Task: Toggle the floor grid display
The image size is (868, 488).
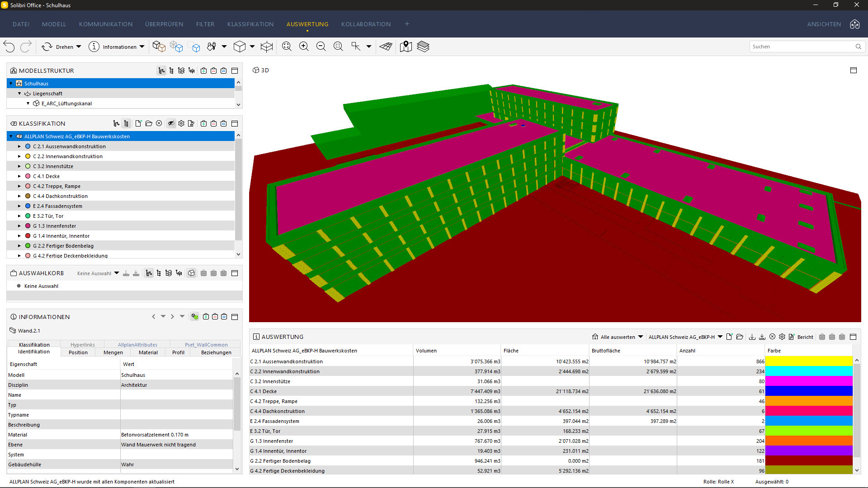Action: pos(386,47)
